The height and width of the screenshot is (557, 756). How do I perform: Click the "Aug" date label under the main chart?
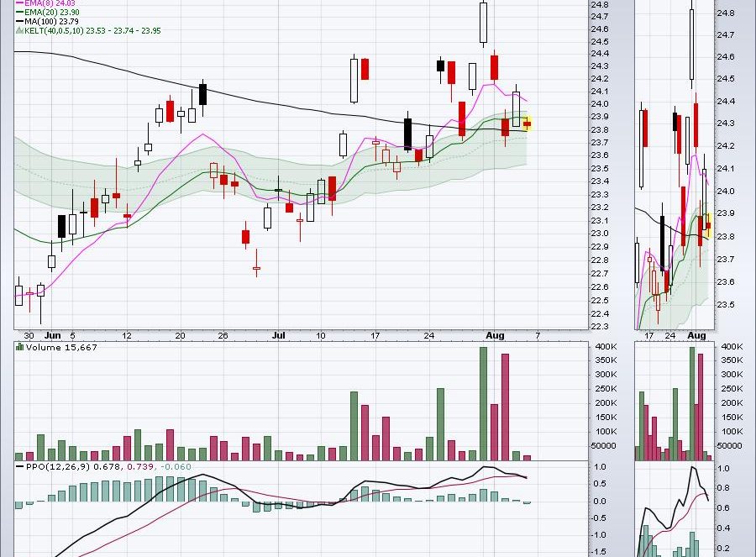pos(495,336)
